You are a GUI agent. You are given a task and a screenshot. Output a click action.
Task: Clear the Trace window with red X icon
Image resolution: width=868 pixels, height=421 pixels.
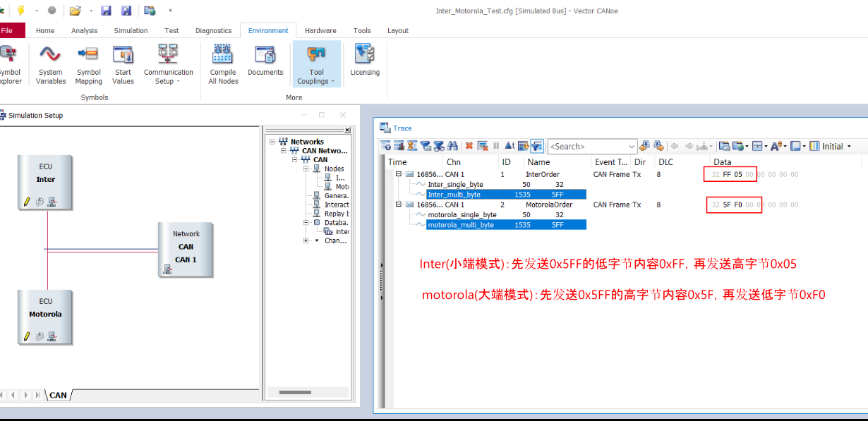469,146
